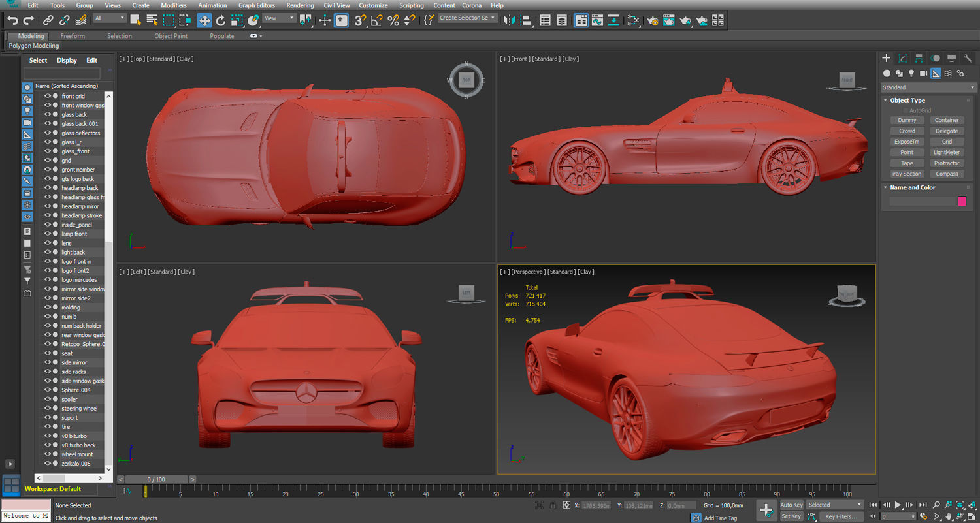
Task: Activate the Unlink Selection tool
Action: coord(64,20)
